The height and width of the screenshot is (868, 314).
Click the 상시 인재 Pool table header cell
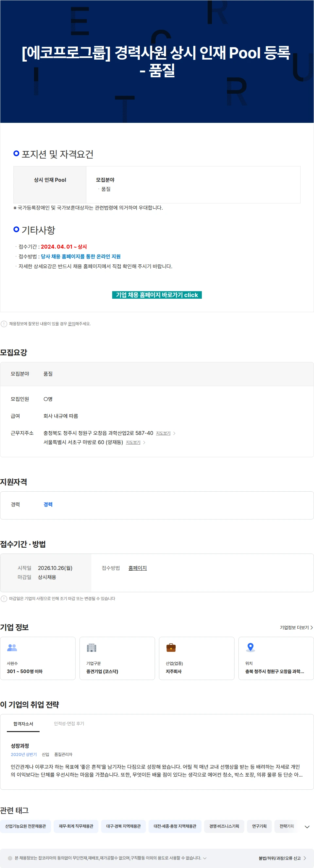(x=50, y=185)
